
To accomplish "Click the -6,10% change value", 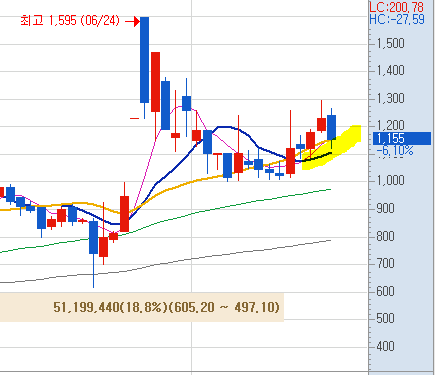I will pyautogui.click(x=395, y=151).
